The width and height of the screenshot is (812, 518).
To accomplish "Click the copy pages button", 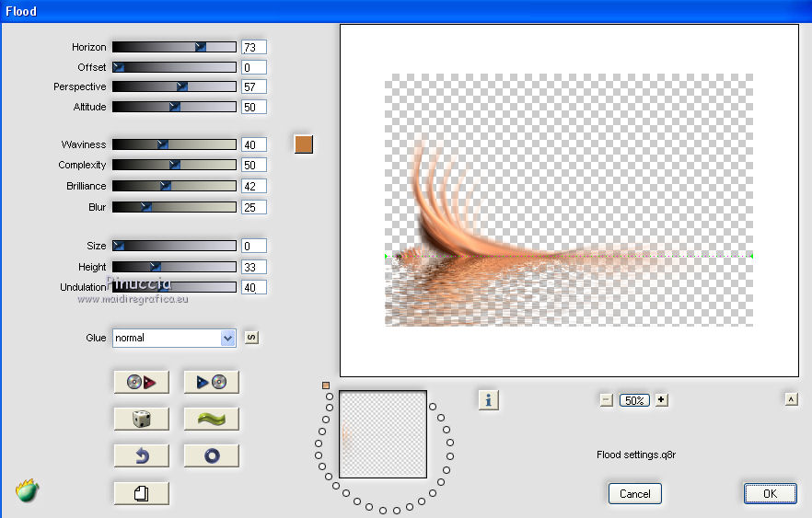I will coord(142,493).
